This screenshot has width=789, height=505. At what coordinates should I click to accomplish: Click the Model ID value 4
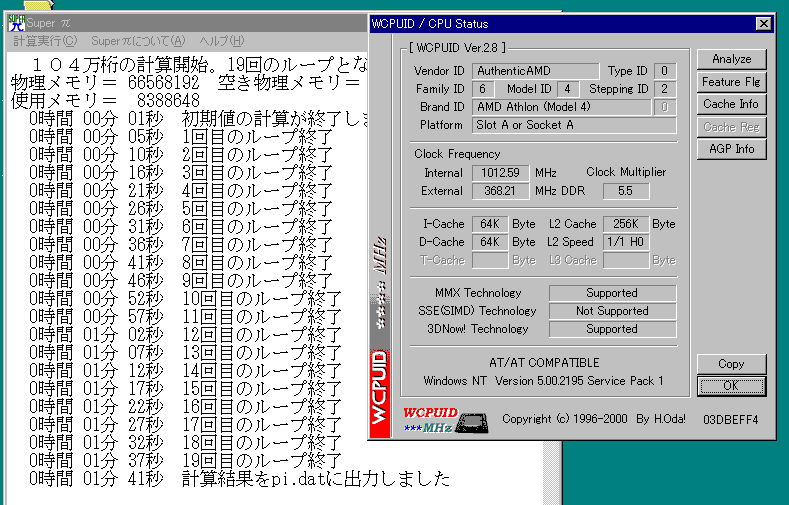568,89
